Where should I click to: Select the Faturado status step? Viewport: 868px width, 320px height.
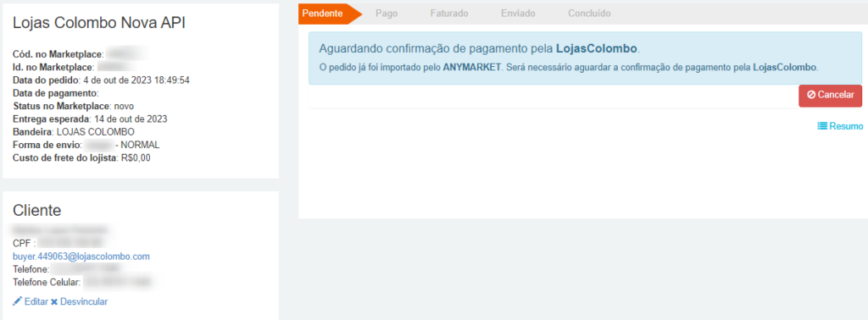click(x=449, y=14)
